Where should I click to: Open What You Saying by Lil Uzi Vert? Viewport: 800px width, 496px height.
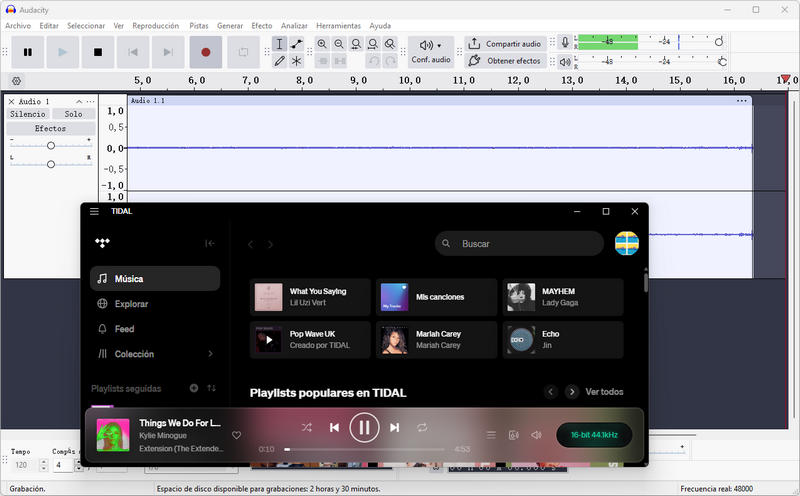pos(310,297)
